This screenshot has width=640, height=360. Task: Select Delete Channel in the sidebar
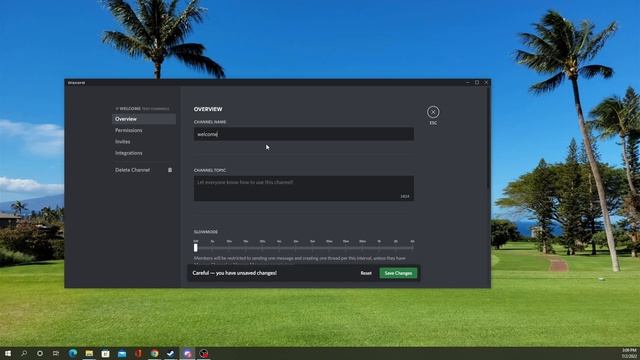pos(144,170)
